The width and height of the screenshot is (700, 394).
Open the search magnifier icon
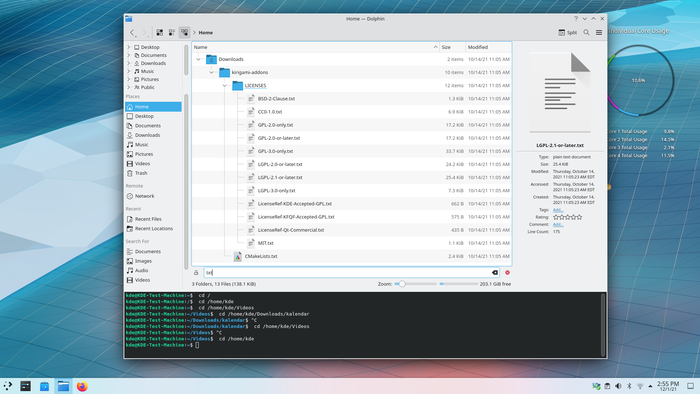pos(586,33)
